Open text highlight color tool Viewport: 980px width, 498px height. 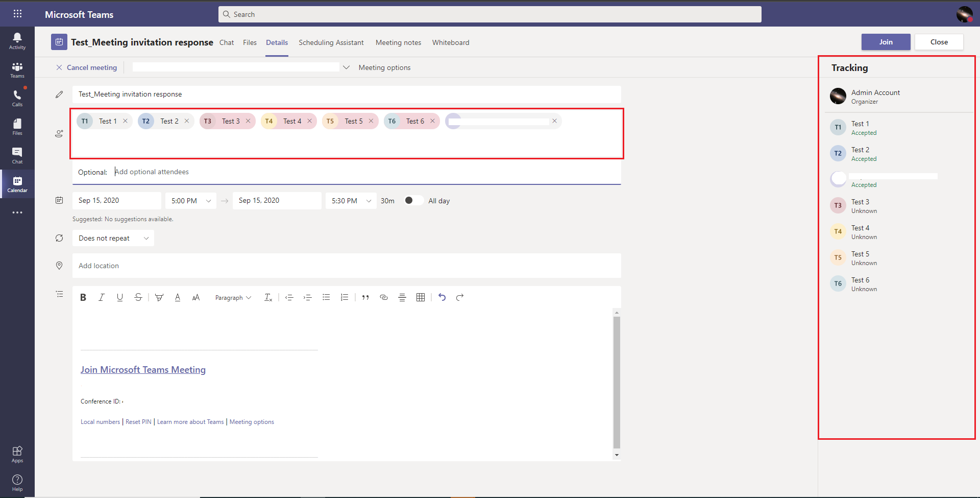pyautogui.click(x=159, y=297)
